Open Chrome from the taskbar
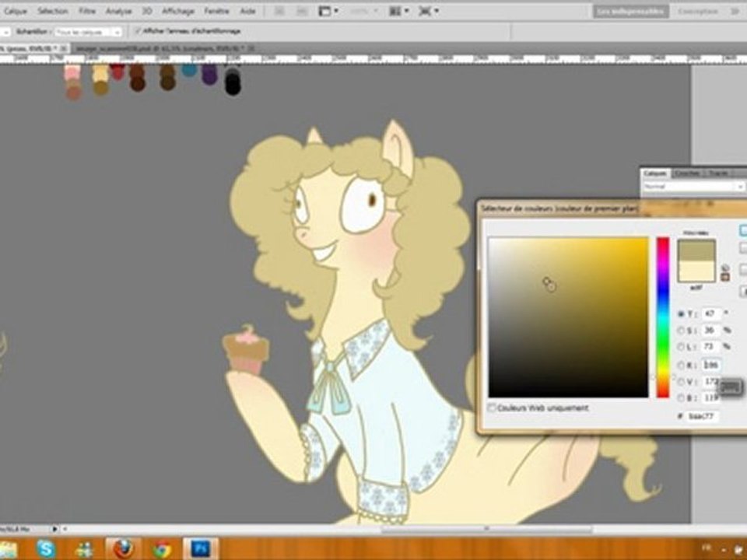The height and width of the screenshot is (560, 747). (162, 549)
